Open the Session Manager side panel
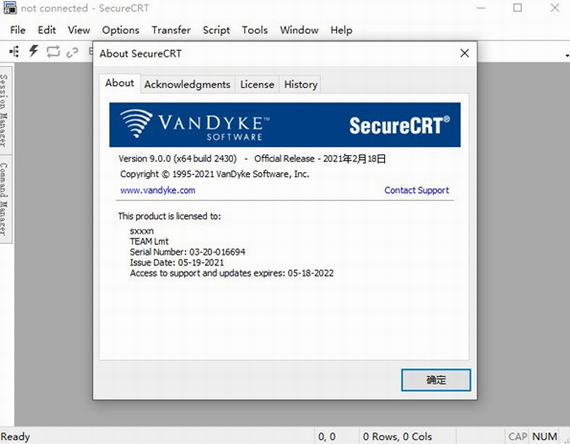The height and width of the screenshot is (444, 570). (x=4, y=111)
